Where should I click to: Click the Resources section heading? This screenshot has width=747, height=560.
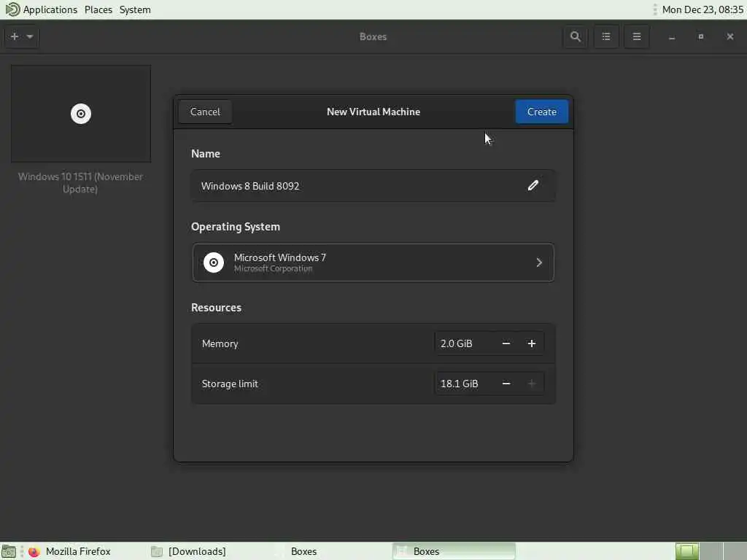[216, 308]
